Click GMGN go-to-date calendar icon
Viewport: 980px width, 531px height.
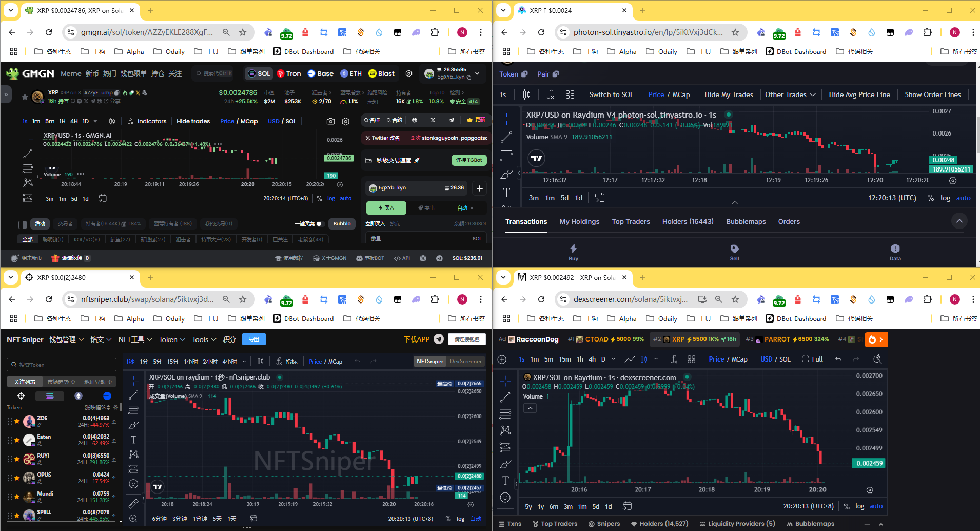(x=103, y=198)
